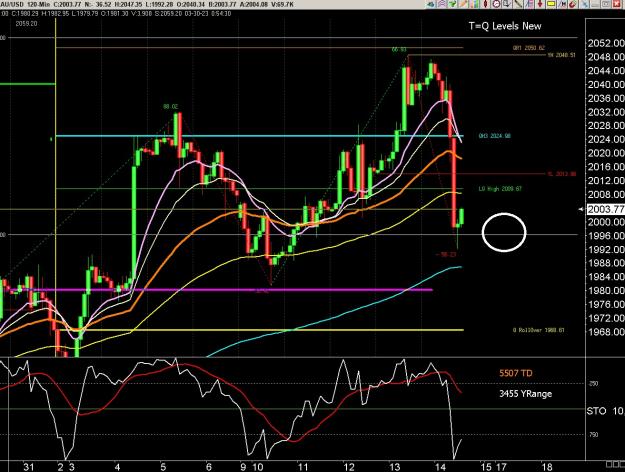This screenshot has width=625, height=472.
Task: Click the green horizontal segment at far left
Action: click(x=28, y=84)
